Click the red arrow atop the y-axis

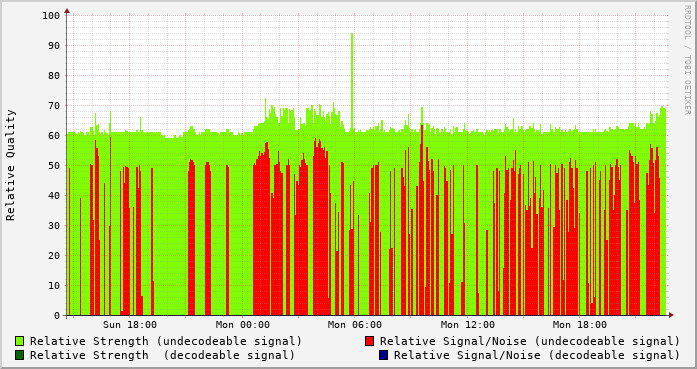(67, 11)
